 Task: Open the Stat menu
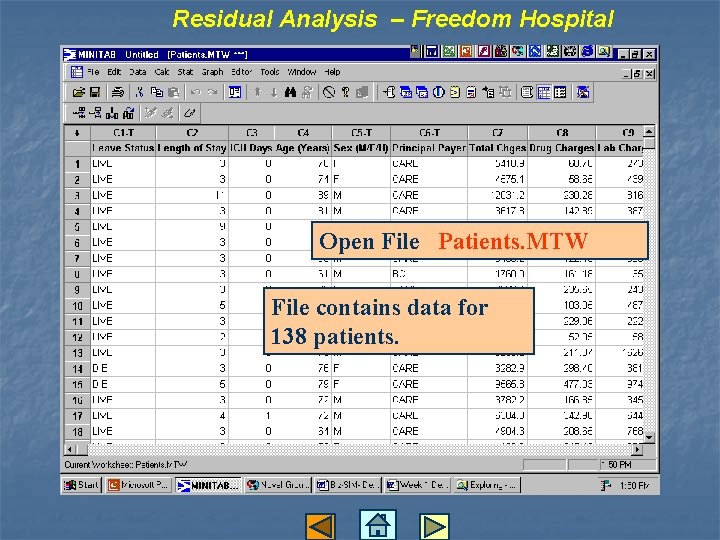[x=185, y=72]
